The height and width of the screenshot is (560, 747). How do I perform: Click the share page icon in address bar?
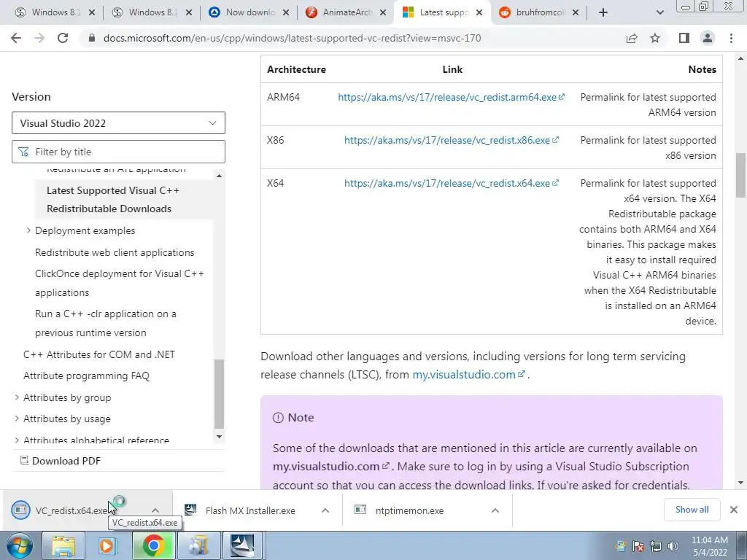click(x=632, y=38)
